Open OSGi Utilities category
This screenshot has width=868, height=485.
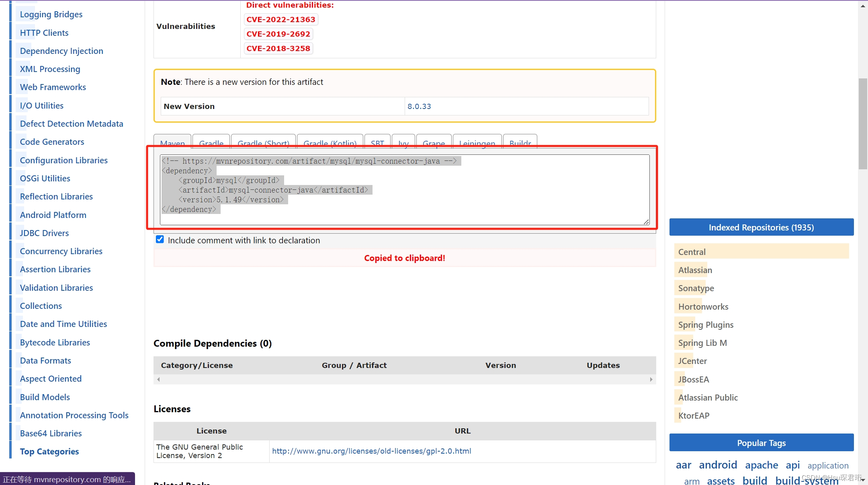tap(45, 178)
